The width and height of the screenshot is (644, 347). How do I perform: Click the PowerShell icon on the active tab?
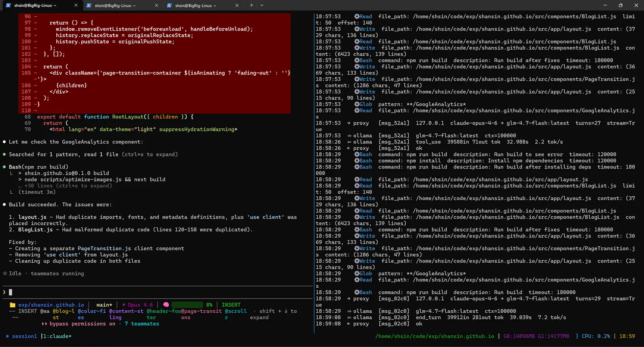click(8, 5)
